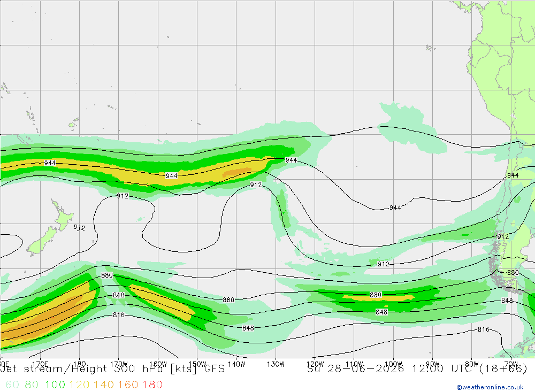This screenshot has width=535, height=392.
Task: Click the 80W longitude label
Action: pos(472,364)
